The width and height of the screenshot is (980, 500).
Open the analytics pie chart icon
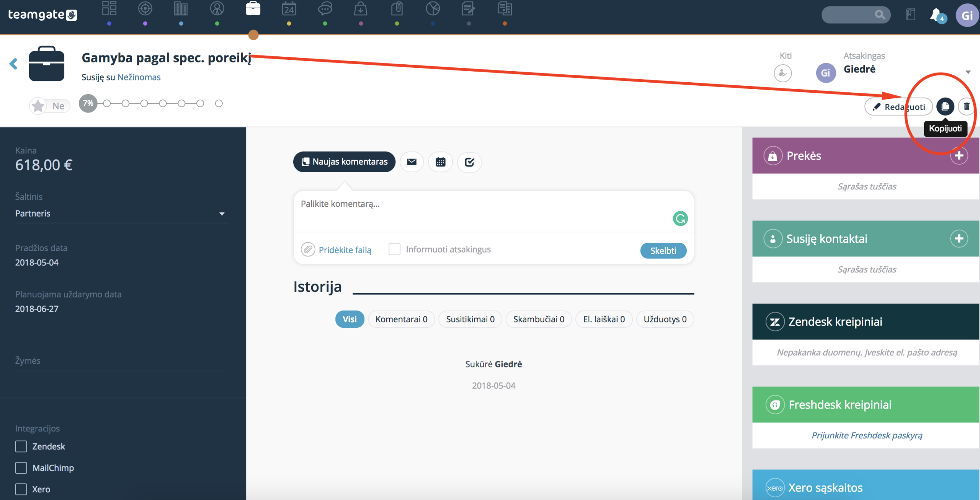[x=433, y=8]
